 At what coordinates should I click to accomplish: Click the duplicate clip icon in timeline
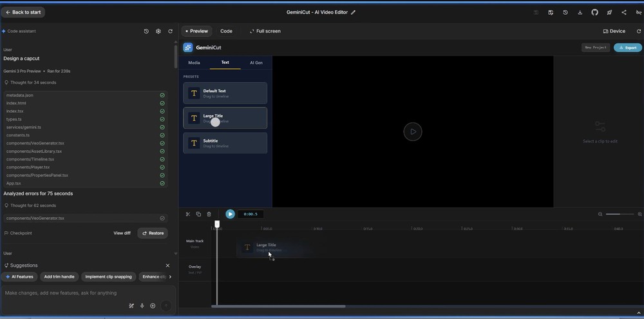click(198, 214)
